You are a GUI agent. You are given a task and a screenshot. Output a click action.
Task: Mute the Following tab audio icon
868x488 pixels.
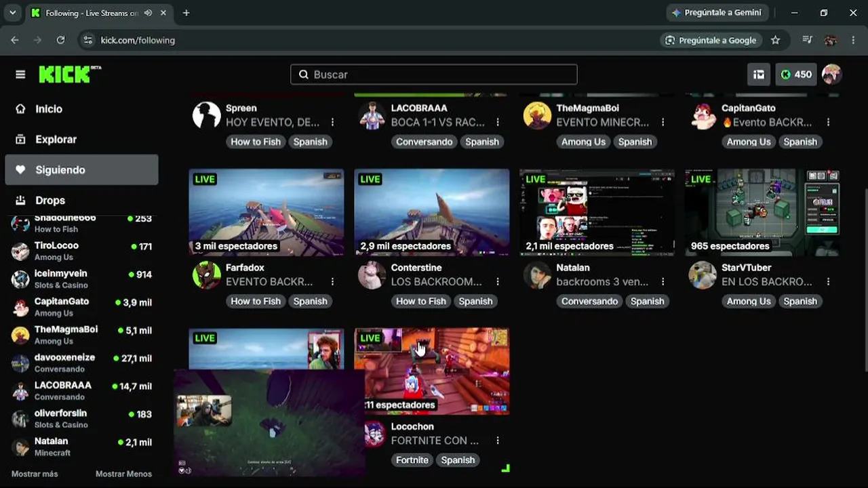coord(148,13)
